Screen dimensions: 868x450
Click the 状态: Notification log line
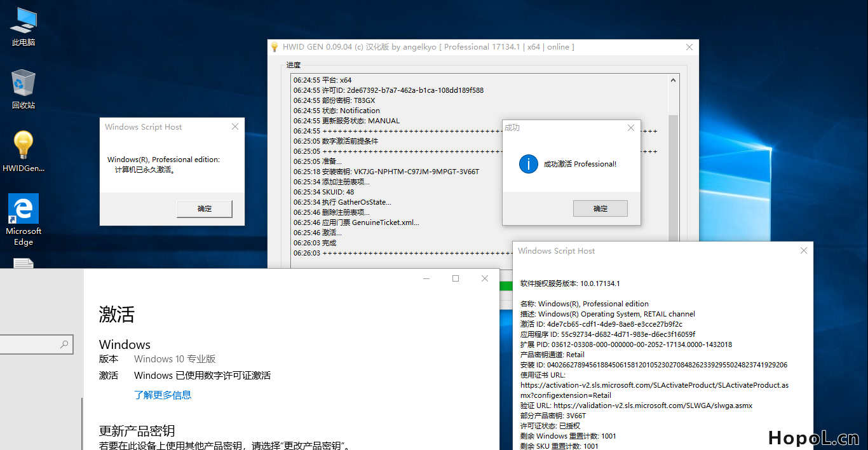coord(337,111)
